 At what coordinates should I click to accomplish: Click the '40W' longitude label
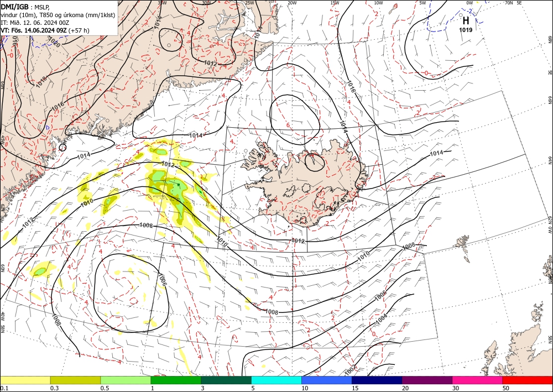(2, 316)
